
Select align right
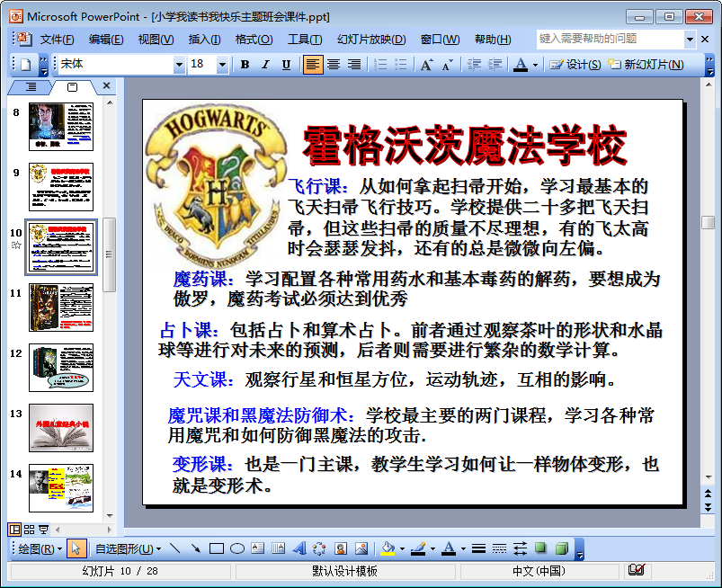[x=353, y=65]
